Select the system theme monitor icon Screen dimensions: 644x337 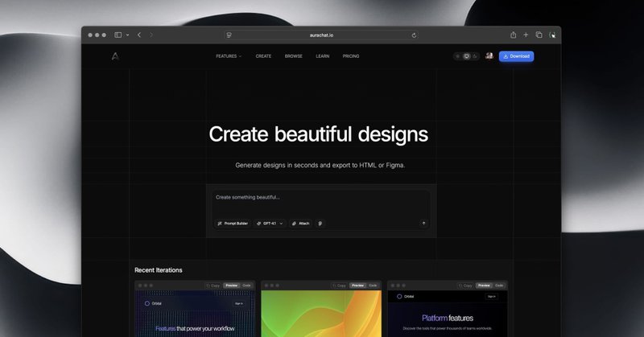(x=467, y=56)
